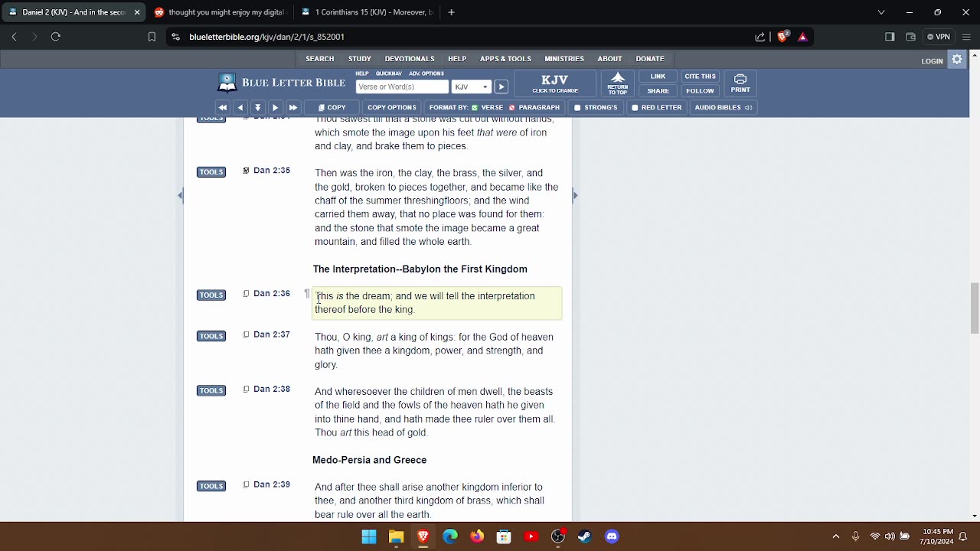The image size is (980, 551).
Task: Open the Apps & Tools menu
Action: tap(505, 59)
